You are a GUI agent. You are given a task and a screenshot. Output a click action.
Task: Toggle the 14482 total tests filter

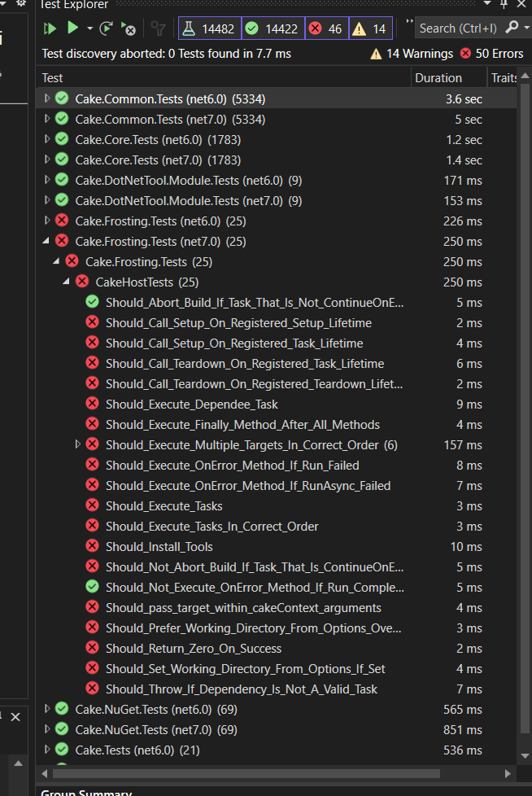210,28
